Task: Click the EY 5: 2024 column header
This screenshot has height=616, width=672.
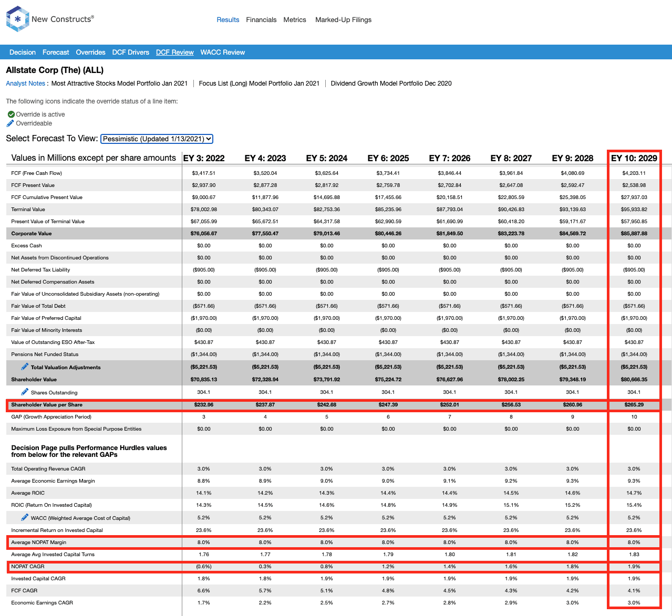Action: pos(327,158)
